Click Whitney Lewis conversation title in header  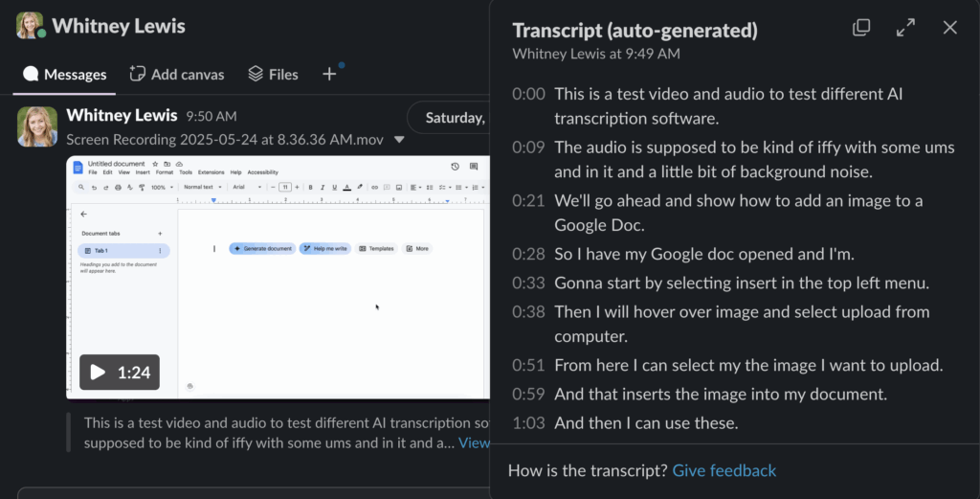coord(119,26)
